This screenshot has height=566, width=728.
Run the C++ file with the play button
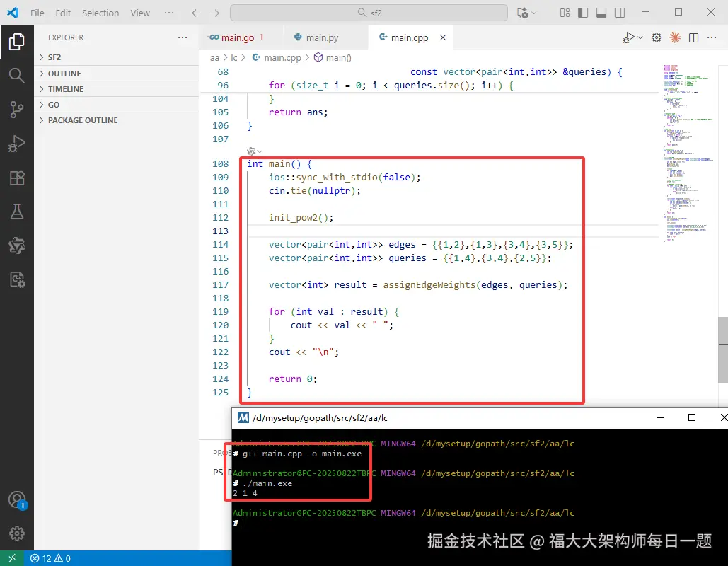628,37
